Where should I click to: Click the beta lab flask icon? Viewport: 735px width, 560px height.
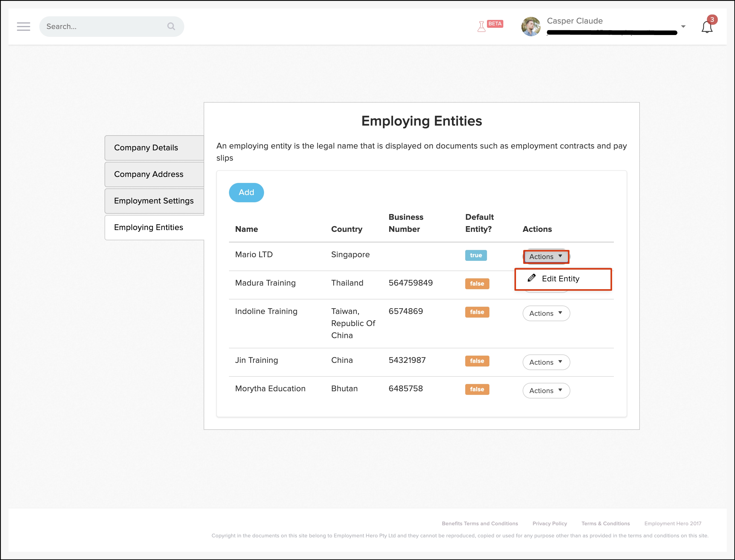click(x=481, y=26)
